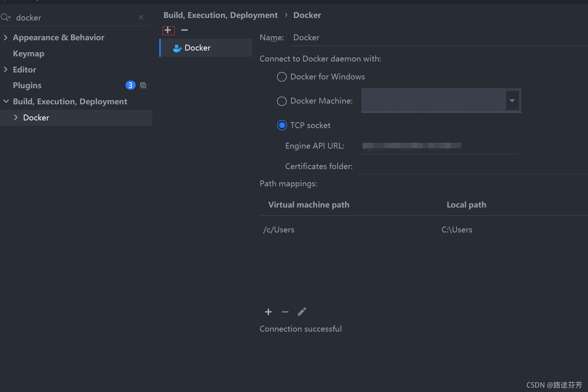Click the Certificates folder field
Image resolution: width=588 pixels, height=392 pixels.
click(x=473, y=166)
